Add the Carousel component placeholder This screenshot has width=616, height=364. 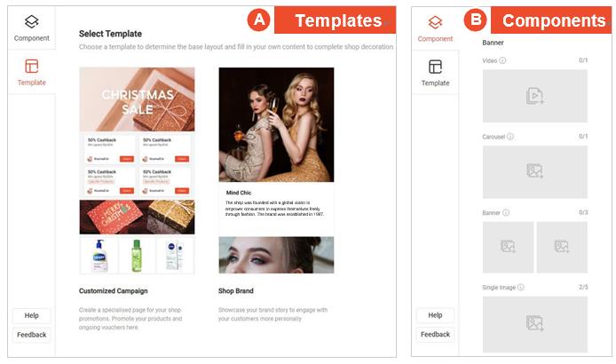pyautogui.click(x=534, y=171)
